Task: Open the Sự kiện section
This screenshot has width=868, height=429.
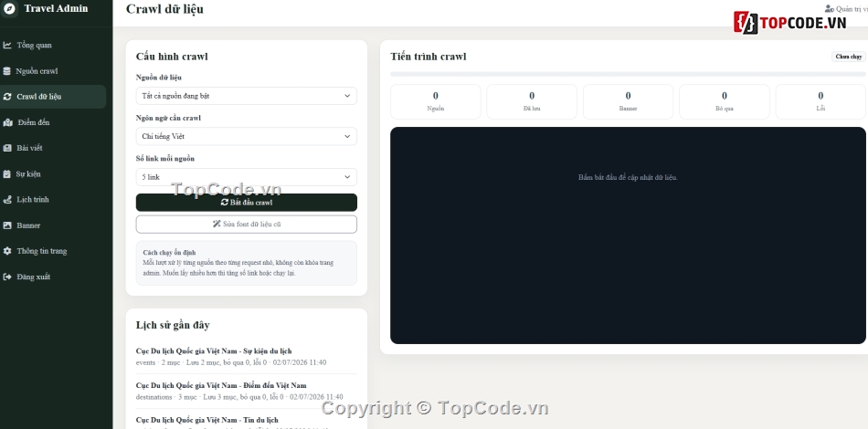Action: (x=53, y=174)
